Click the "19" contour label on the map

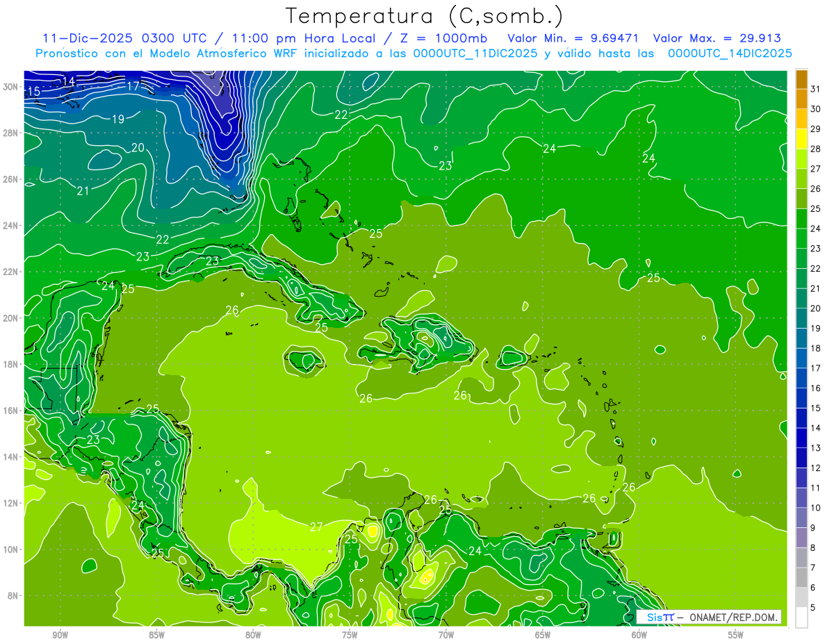click(118, 119)
